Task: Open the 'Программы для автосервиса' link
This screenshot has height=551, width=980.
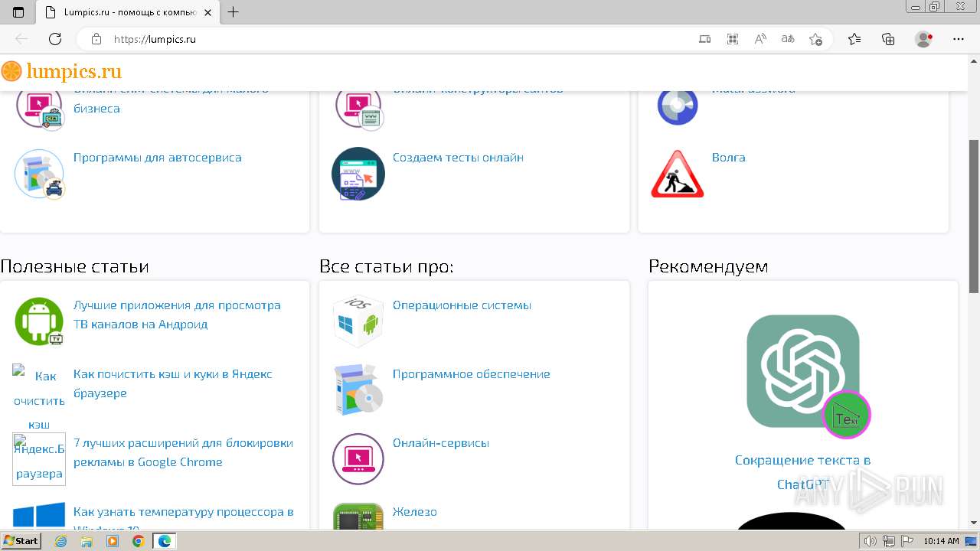Action: pos(157,158)
